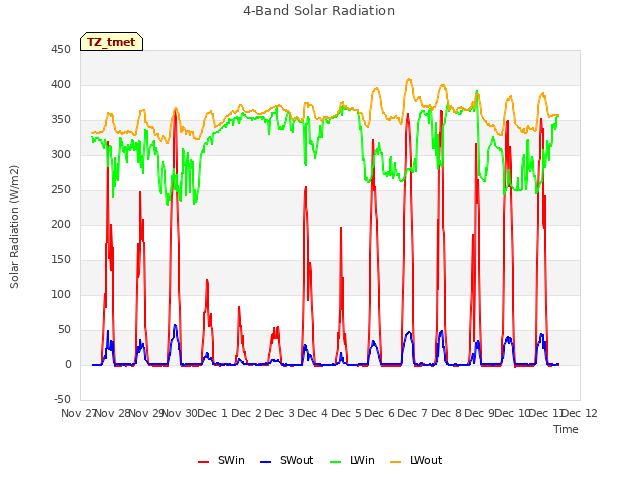Click the TZ_tmet annotation box
Viewport: 640px width, 480px height.
111,42
